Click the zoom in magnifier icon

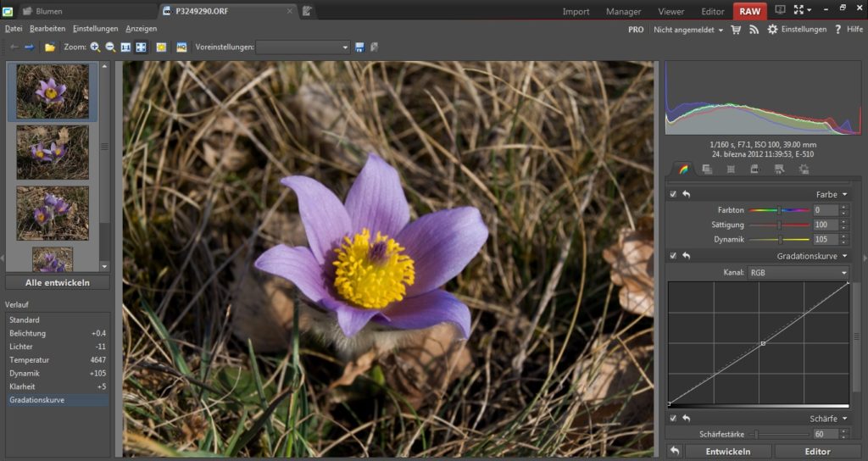coord(95,47)
